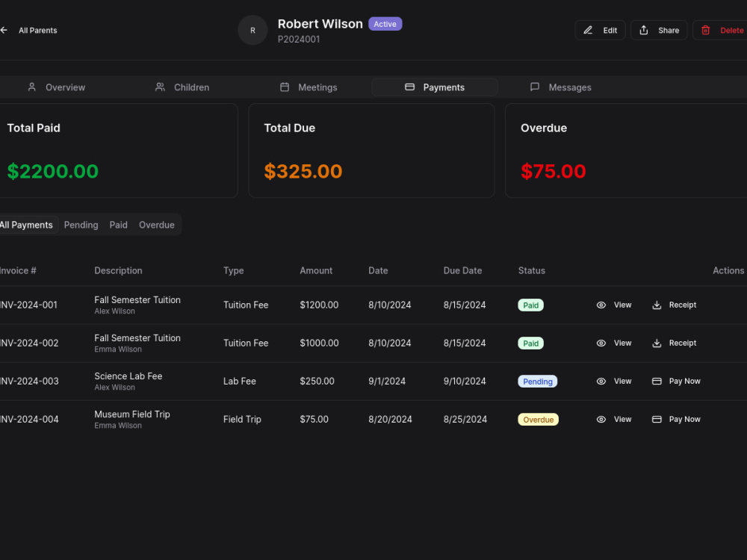View invoice INV-2024-004 text button
Screen dimensions: 747x560
[x=622, y=420]
